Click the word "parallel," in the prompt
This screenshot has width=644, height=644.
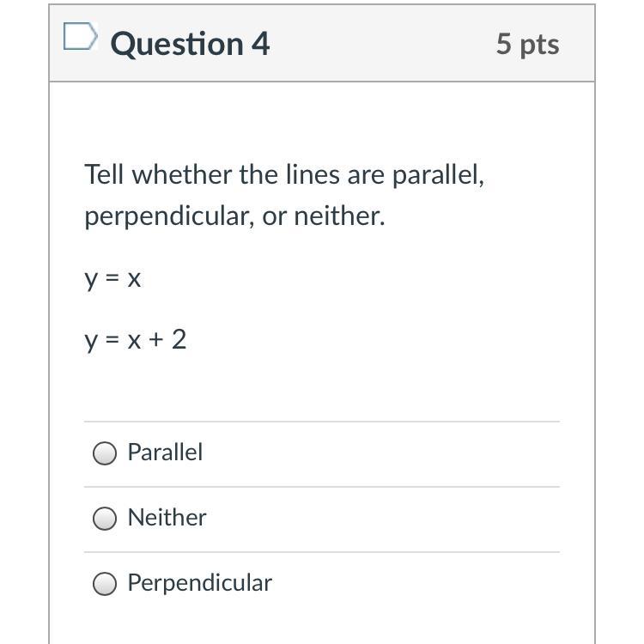tap(439, 176)
